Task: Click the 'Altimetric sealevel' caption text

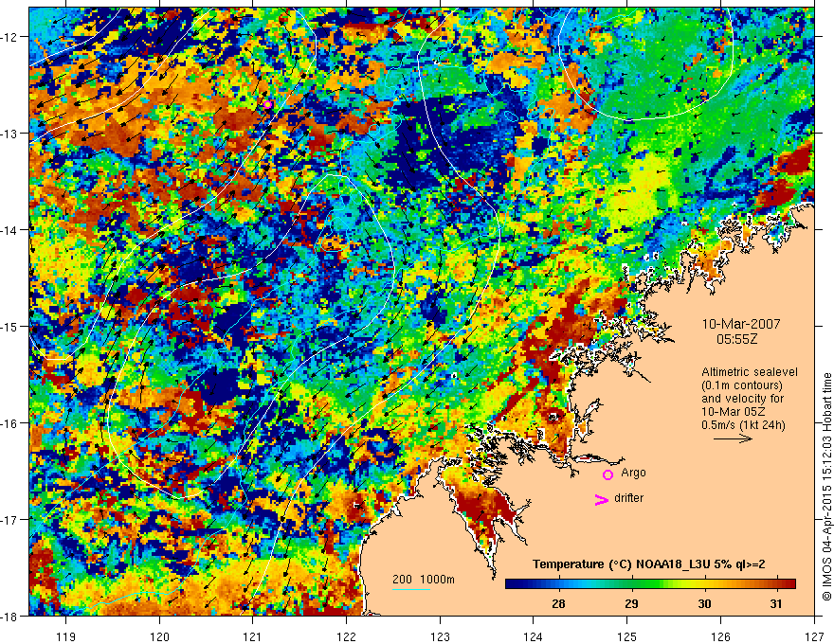Action: pos(749,372)
